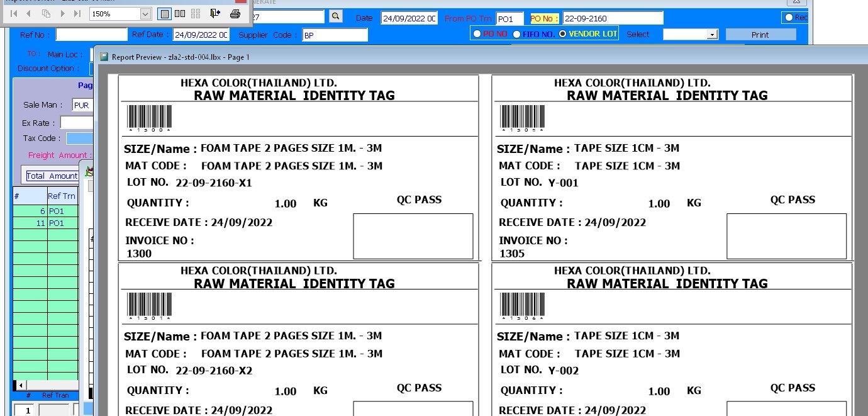Go to first page of report
Image resolution: width=868 pixels, height=416 pixels.
coord(13,13)
